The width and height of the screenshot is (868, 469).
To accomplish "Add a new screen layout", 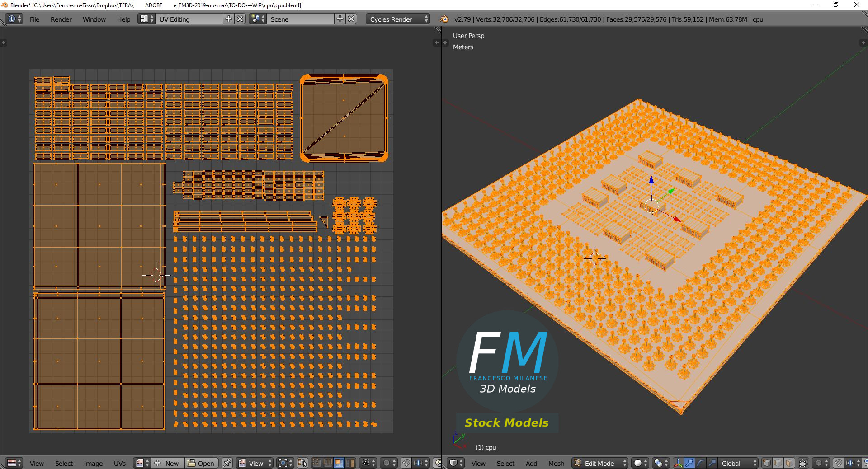I will (x=229, y=19).
